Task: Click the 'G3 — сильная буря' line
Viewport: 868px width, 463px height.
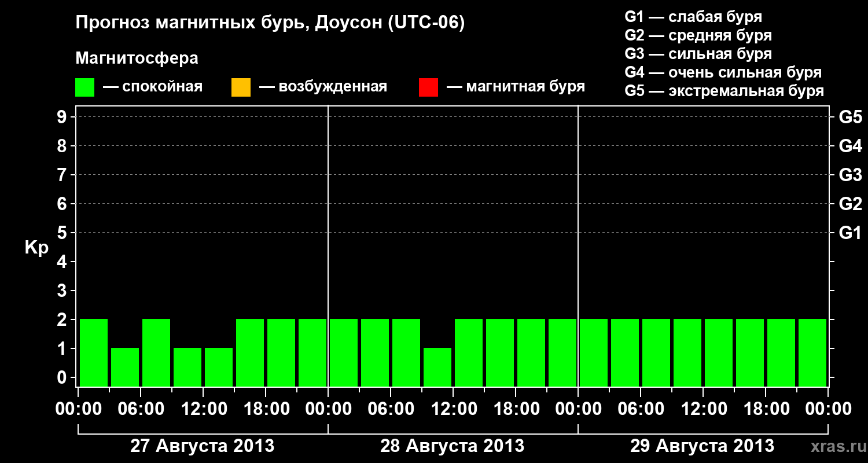Action: coord(698,54)
